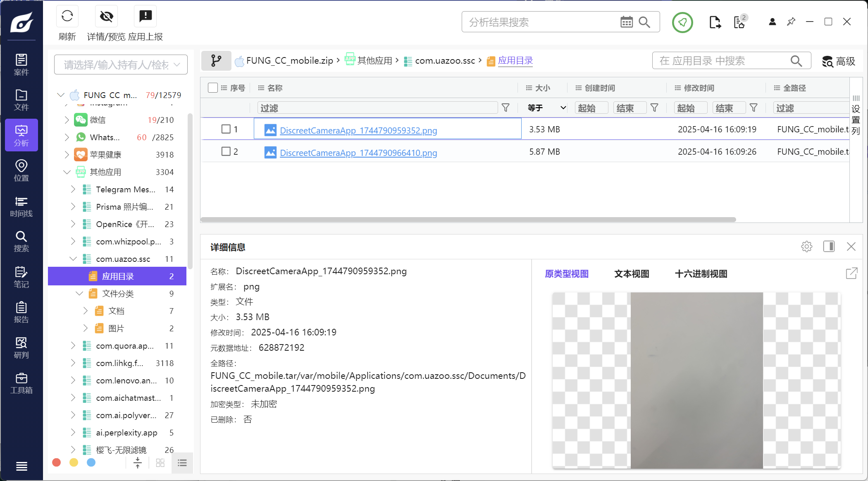Toggle the select-all header checkbox
Screen dimensions: 868x481
[x=213, y=88]
